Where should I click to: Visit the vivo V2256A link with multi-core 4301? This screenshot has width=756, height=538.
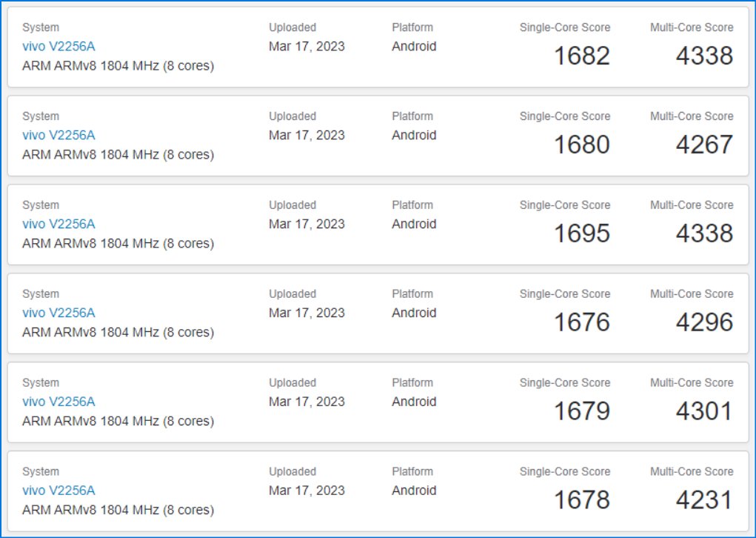[x=58, y=402]
